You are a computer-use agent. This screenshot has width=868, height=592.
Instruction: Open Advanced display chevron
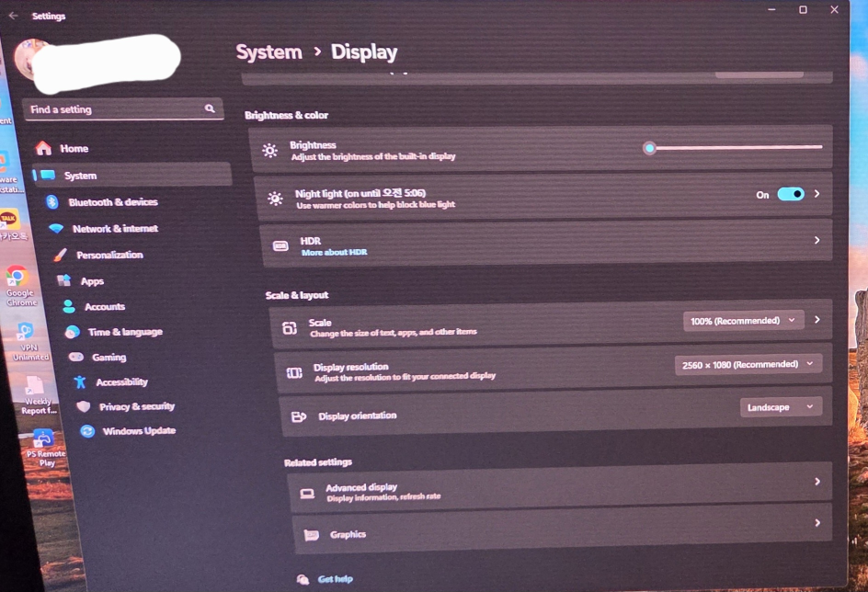click(817, 482)
